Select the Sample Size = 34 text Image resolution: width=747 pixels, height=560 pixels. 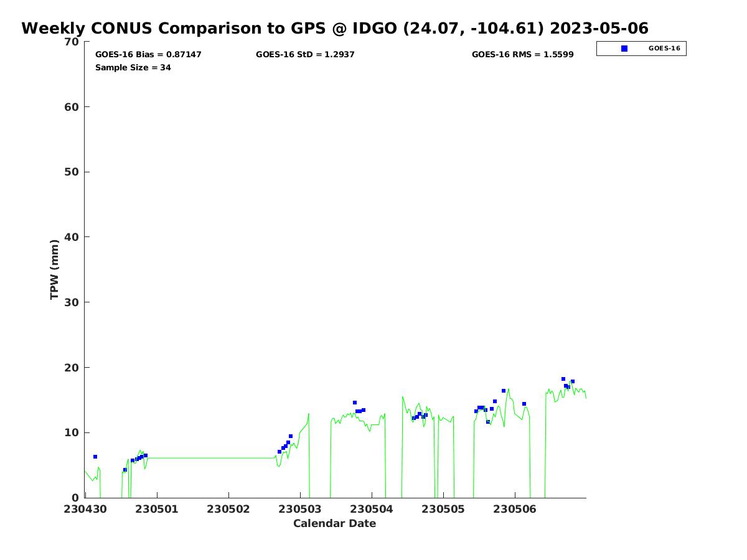133,67
